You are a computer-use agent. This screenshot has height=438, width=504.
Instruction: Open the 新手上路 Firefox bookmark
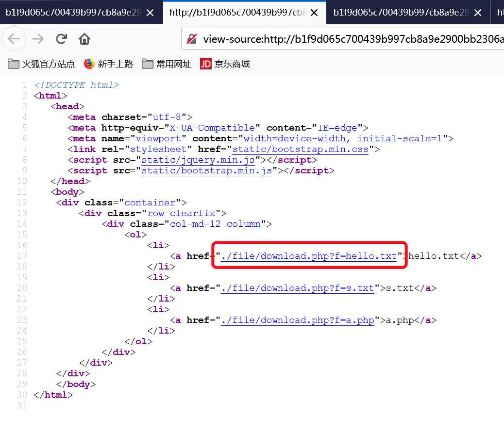108,64
